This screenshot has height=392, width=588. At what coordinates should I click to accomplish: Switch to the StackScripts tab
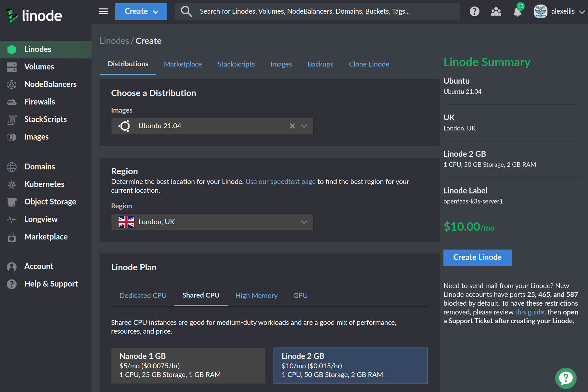pos(236,64)
